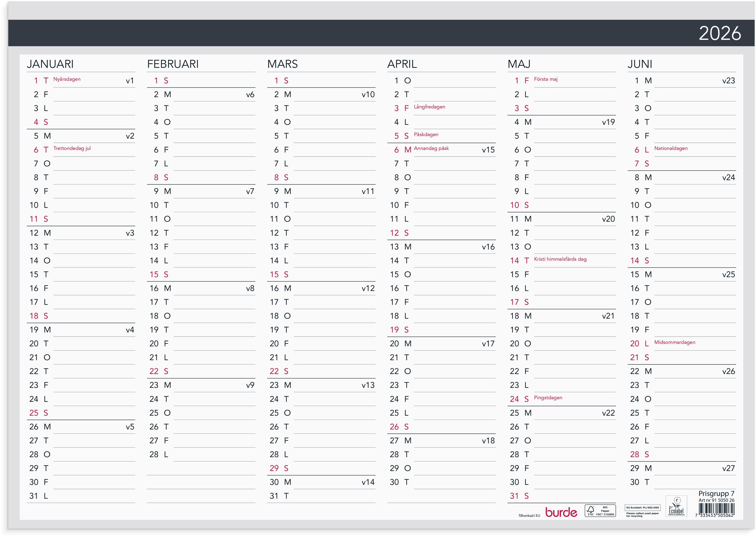
Task: Select the MARS month heading
Action: pos(282,64)
